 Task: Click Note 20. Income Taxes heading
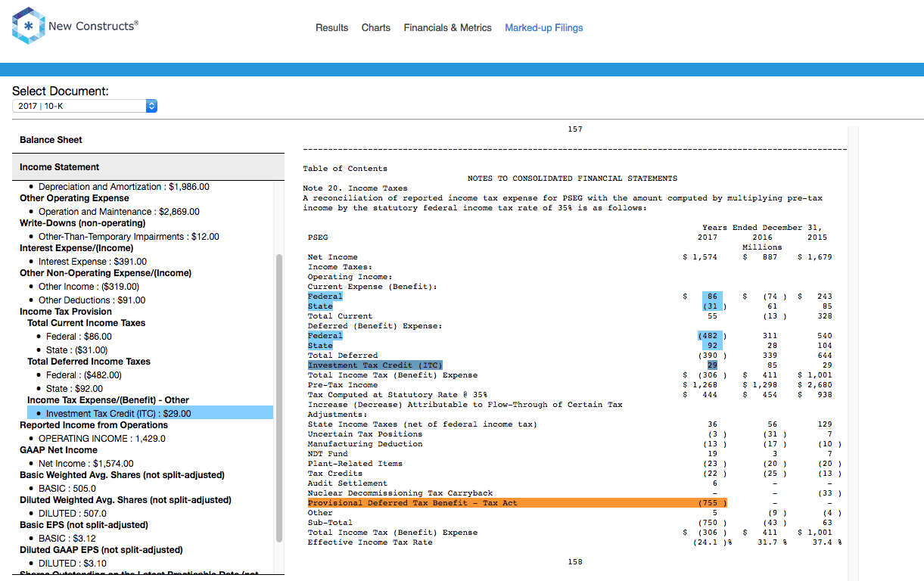pos(355,188)
